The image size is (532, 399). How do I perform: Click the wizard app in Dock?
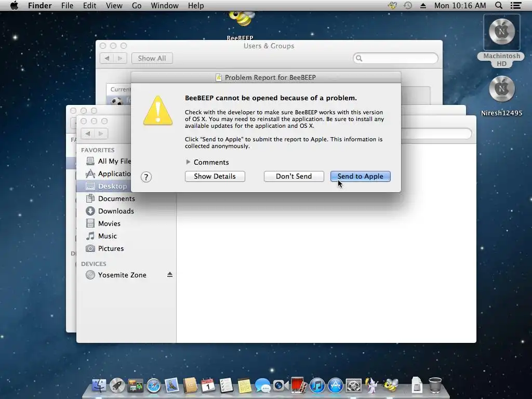371,386
